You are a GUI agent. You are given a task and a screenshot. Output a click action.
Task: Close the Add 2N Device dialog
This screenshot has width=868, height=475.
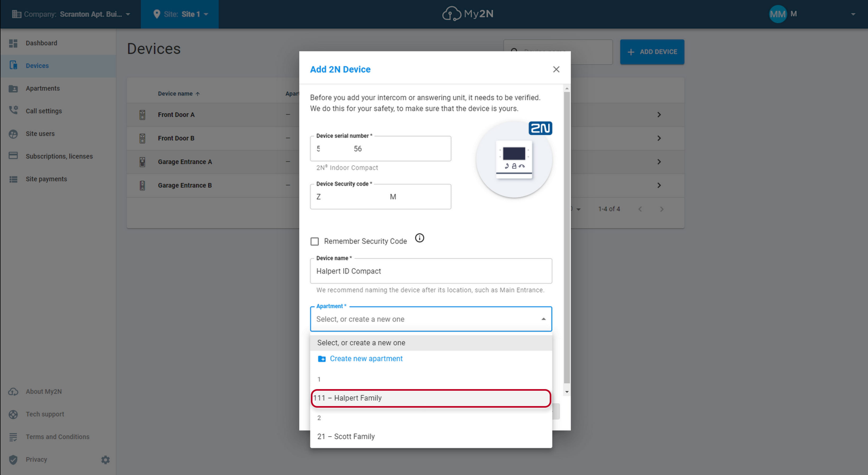[556, 69]
